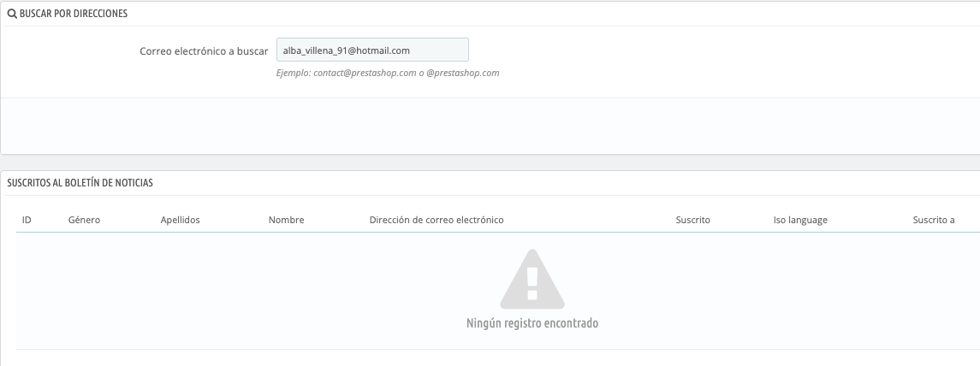The height and width of the screenshot is (366, 980).
Task: Click the Iso language column header
Action: (800, 220)
